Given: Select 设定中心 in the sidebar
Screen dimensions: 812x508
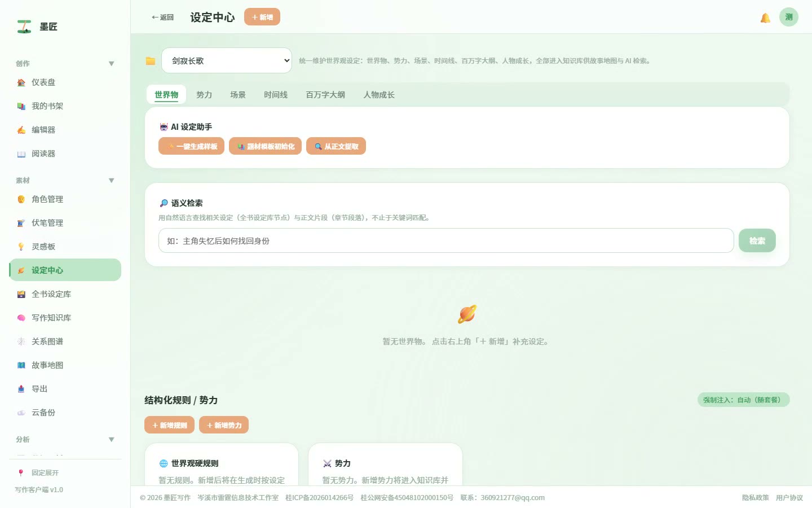Looking at the screenshot, I should click(65, 270).
